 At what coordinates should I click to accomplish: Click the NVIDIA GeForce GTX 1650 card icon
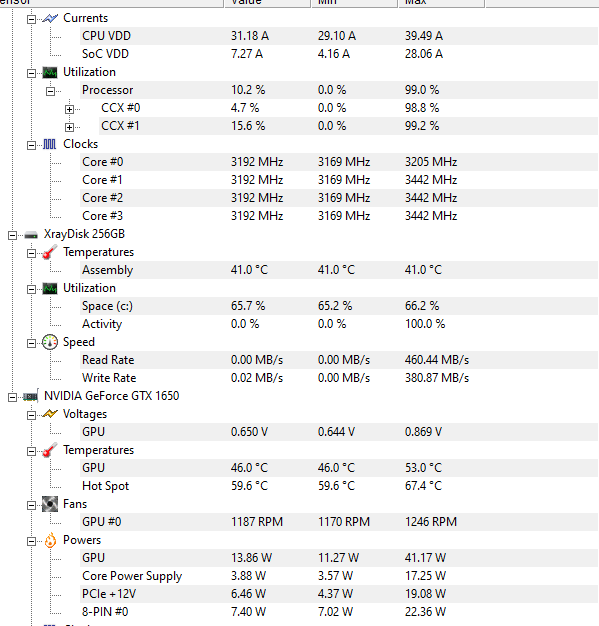point(31,396)
